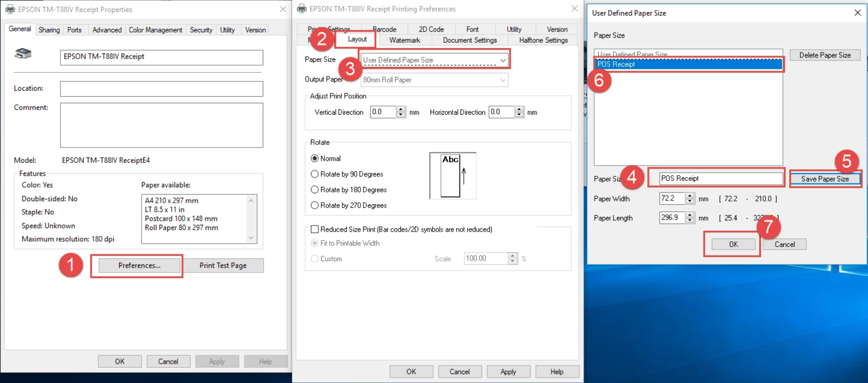Switch to the 2D Code tab

(x=431, y=30)
